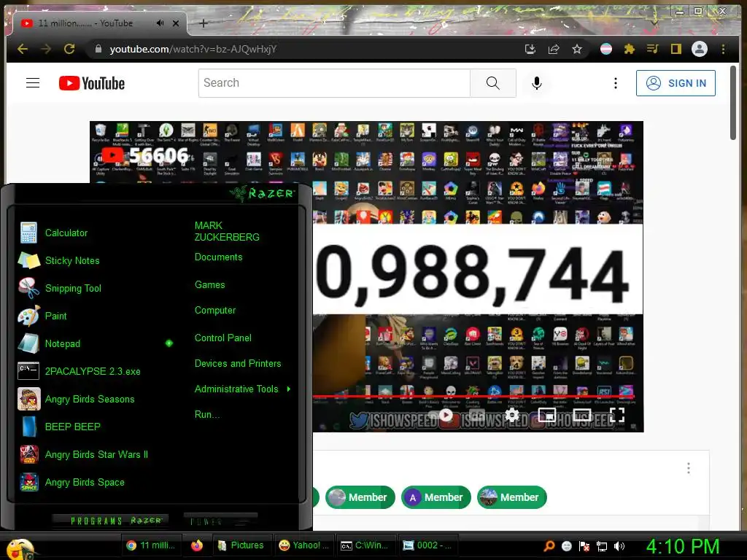Click the YouTube search magnifier button
The image size is (747, 560).
492,83
